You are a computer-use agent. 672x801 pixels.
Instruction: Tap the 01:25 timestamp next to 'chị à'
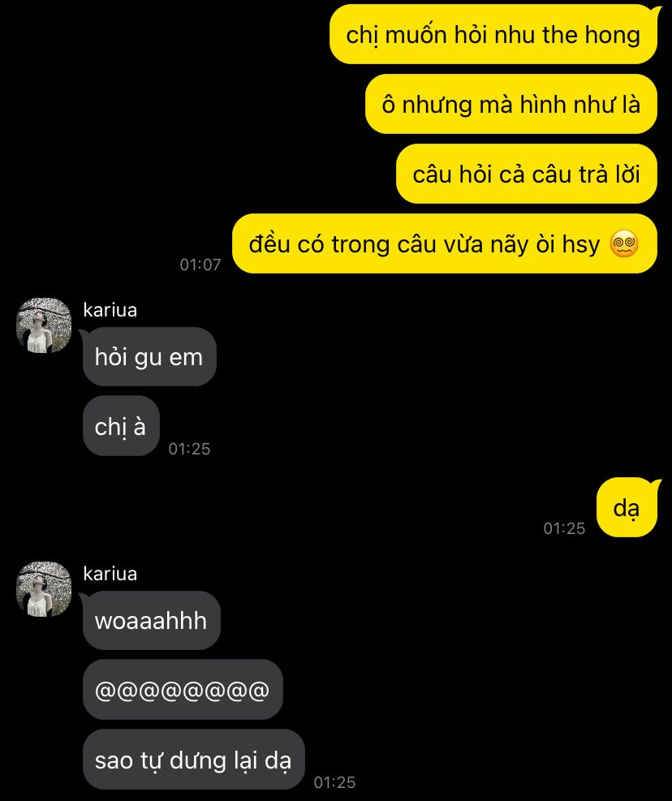(x=190, y=449)
